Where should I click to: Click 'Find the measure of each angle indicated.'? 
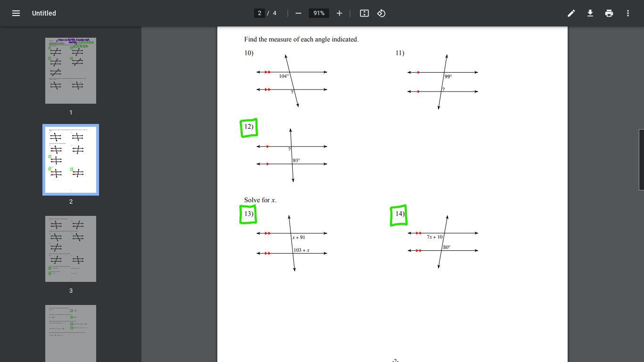[301, 39]
